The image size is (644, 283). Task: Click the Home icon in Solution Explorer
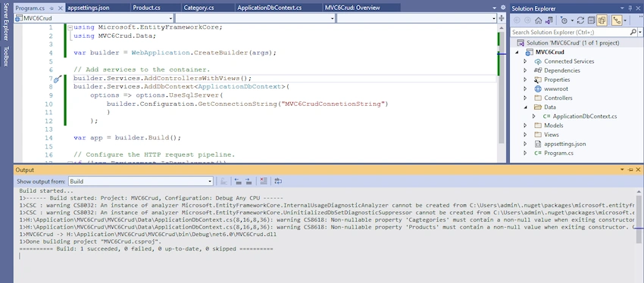538,20
